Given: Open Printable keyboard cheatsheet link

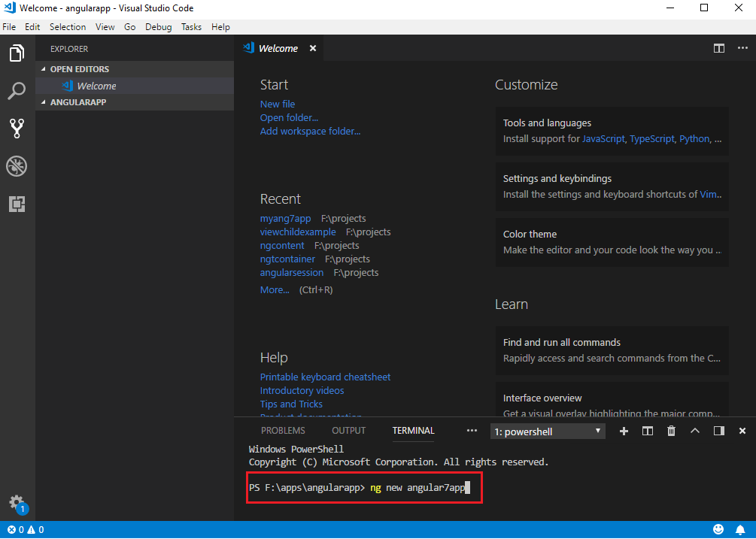Looking at the screenshot, I should (x=325, y=377).
